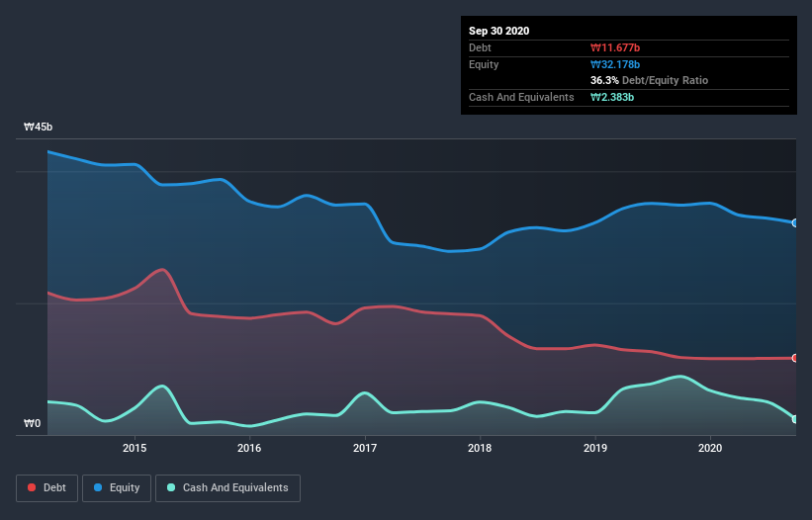The height and width of the screenshot is (520, 812).
Task: Click the 2015 x-axis label
Action: (135, 448)
